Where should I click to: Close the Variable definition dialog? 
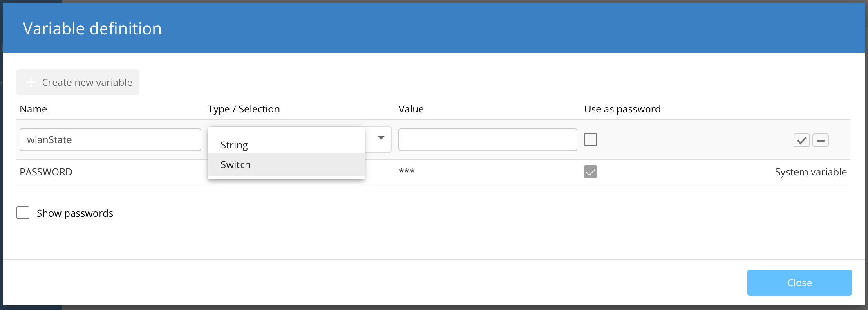799,283
